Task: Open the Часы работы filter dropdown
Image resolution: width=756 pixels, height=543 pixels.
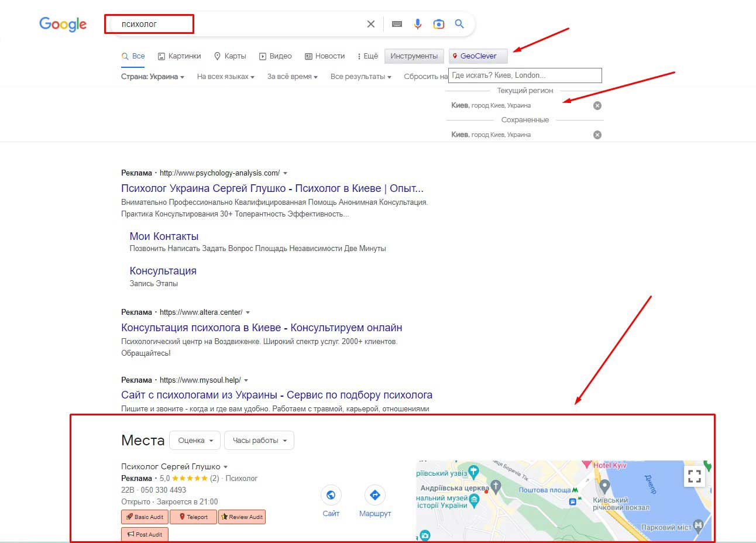Action: 259,441
